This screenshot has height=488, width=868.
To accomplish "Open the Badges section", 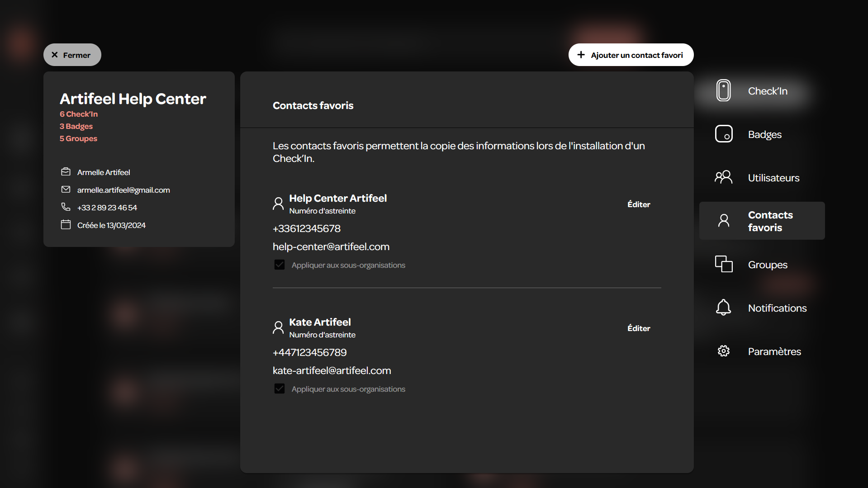I will (x=762, y=134).
